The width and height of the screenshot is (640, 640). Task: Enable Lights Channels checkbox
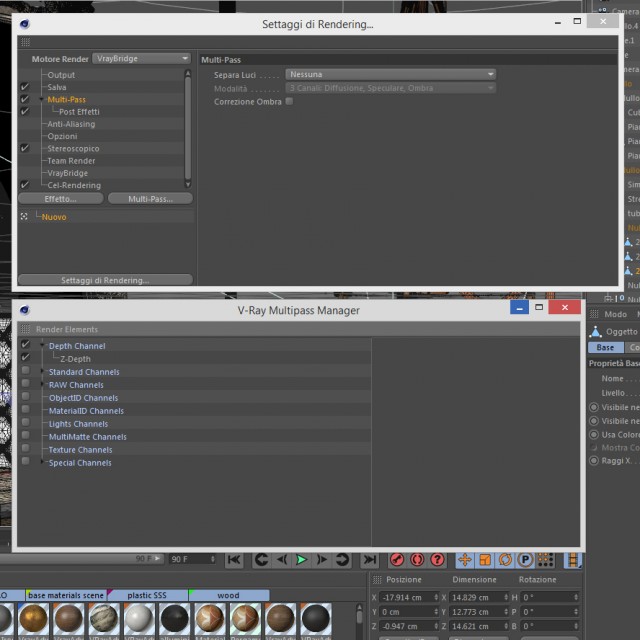coord(25,422)
